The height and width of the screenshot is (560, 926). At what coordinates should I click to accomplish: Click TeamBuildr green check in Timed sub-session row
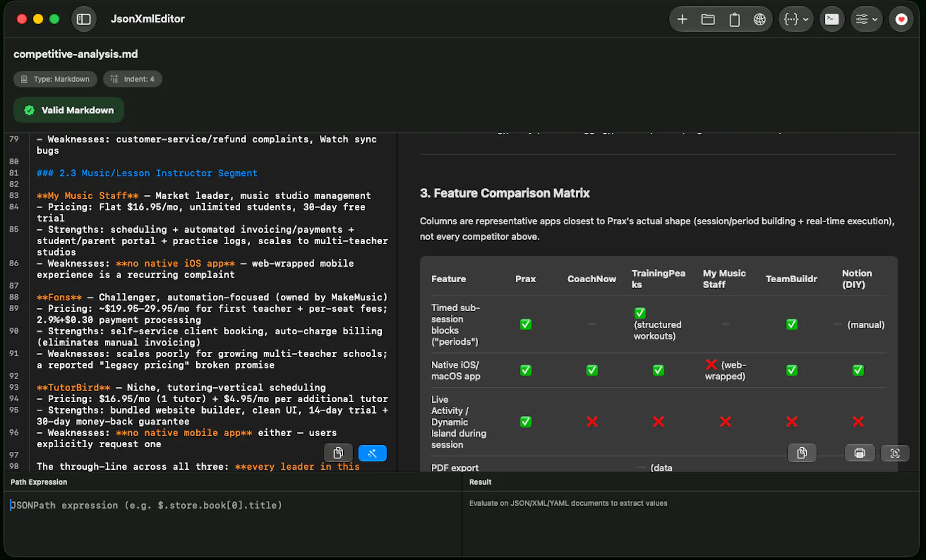792,325
